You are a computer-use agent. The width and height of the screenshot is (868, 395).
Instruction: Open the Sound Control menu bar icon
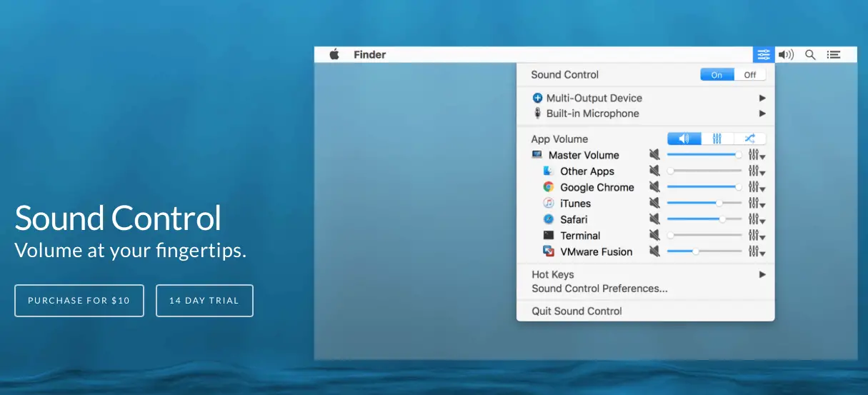point(764,54)
